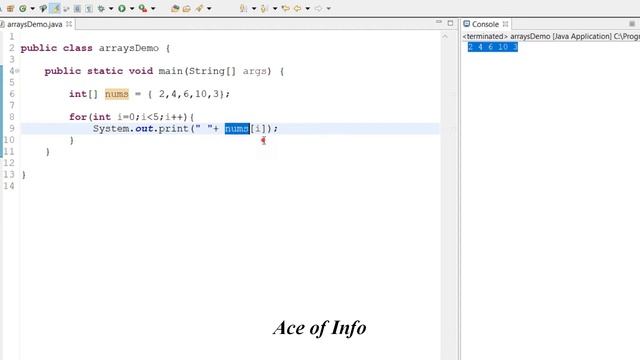The width and height of the screenshot is (640, 360).
Task: Click the print method call on line 9
Action: pos(174,129)
